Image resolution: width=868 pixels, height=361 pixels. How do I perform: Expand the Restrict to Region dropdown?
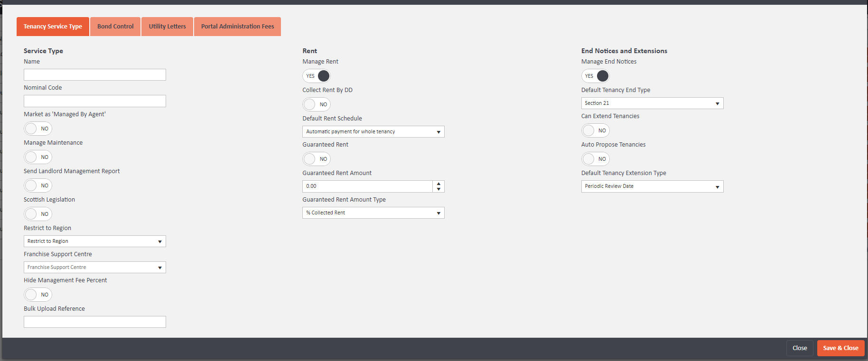(95, 241)
